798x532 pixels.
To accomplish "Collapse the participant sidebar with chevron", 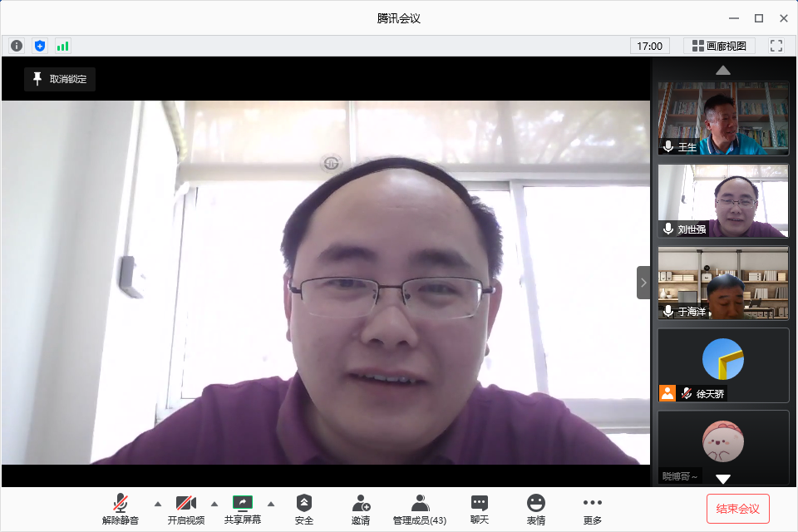I will point(643,283).
